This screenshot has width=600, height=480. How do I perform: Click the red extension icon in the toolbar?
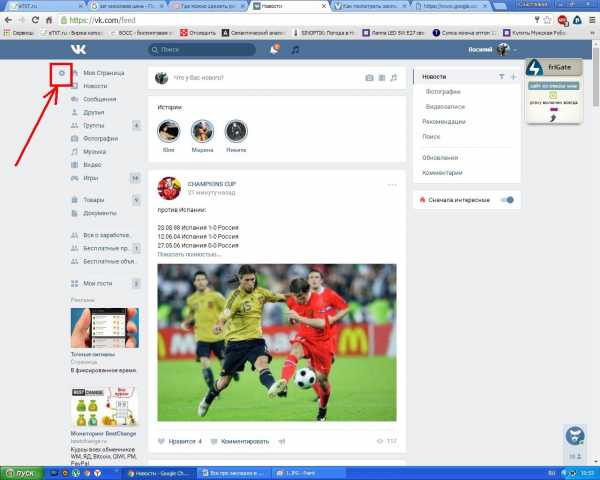[562, 20]
